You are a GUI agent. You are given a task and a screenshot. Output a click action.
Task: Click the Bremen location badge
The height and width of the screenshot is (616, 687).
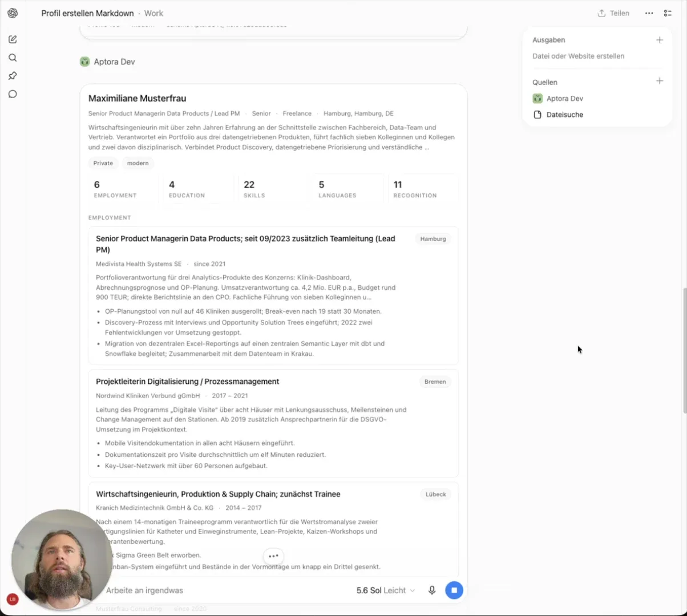435,382
